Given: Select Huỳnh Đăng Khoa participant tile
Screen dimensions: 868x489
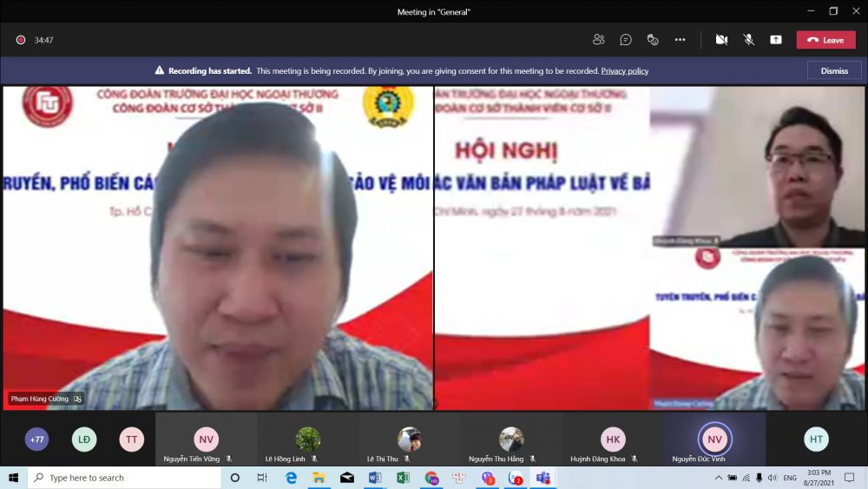Looking at the screenshot, I should (613, 439).
